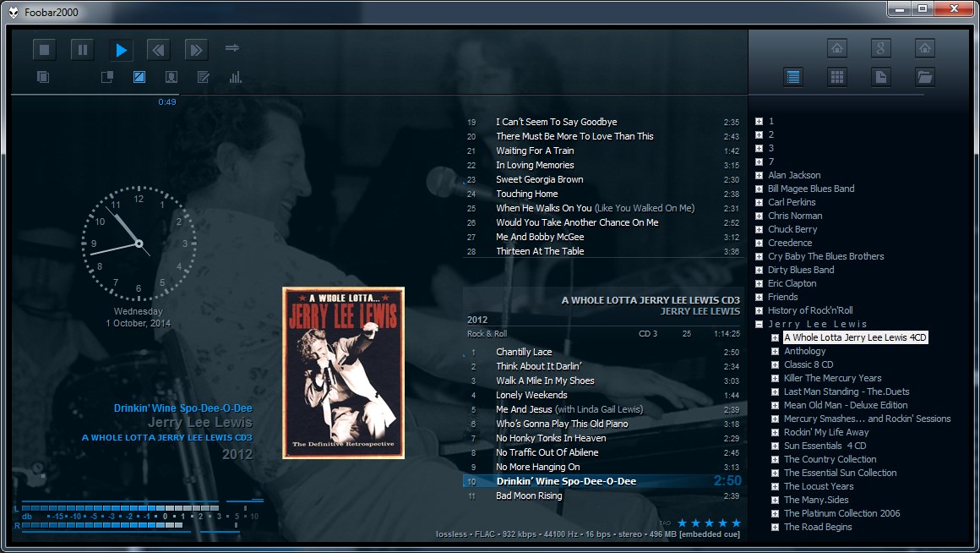Select Creedence in the library tree
This screenshot has height=553, width=980.
coord(790,243)
